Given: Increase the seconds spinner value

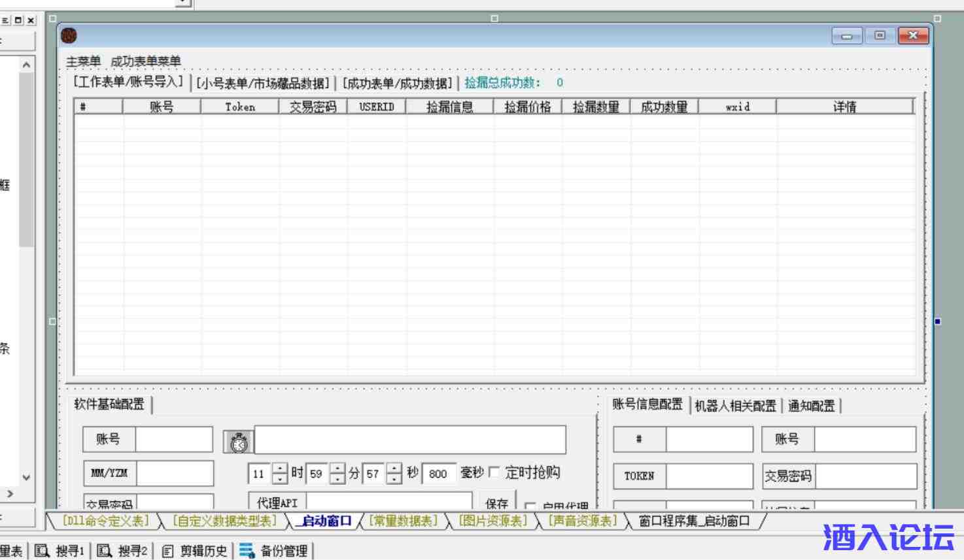Looking at the screenshot, I should click(x=394, y=469).
